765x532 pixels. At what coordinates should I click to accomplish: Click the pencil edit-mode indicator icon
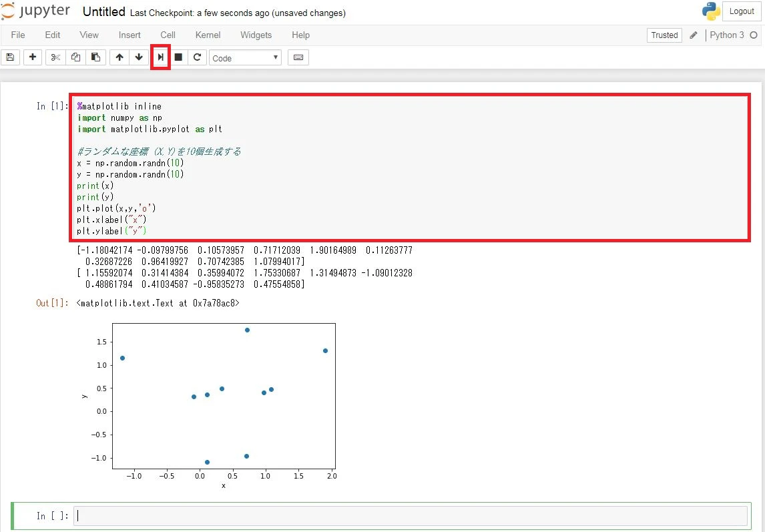(x=694, y=35)
